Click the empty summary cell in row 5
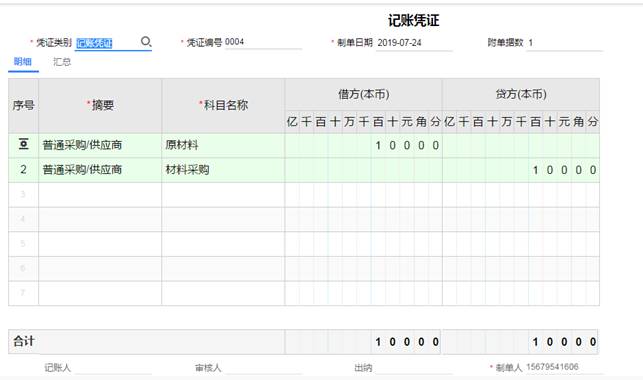The width and height of the screenshot is (643, 380). [100, 243]
